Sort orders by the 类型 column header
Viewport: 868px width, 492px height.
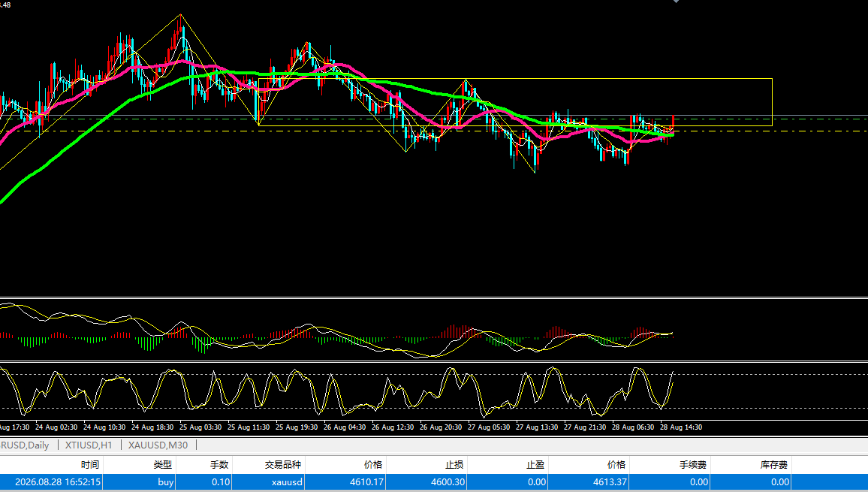pyautogui.click(x=163, y=465)
